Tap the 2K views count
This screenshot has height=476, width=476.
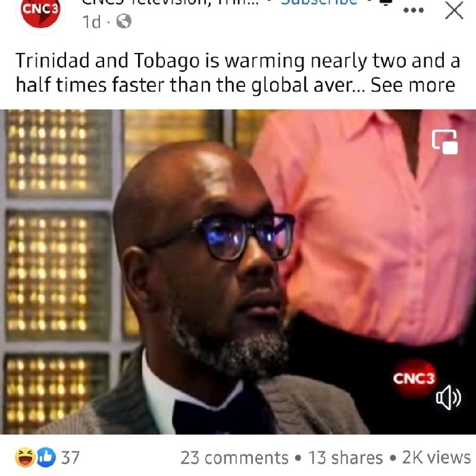click(437, 458)
